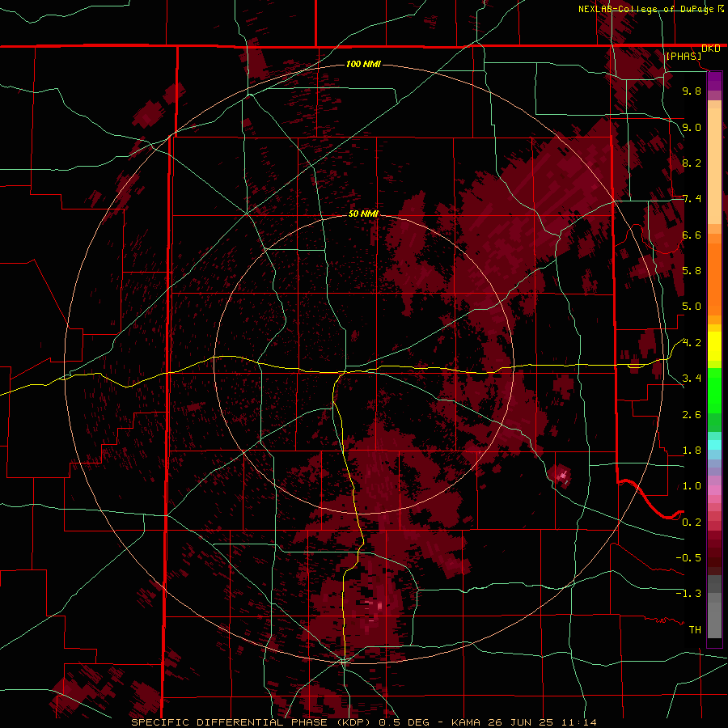Click the TH label at legend bottom

695,630
